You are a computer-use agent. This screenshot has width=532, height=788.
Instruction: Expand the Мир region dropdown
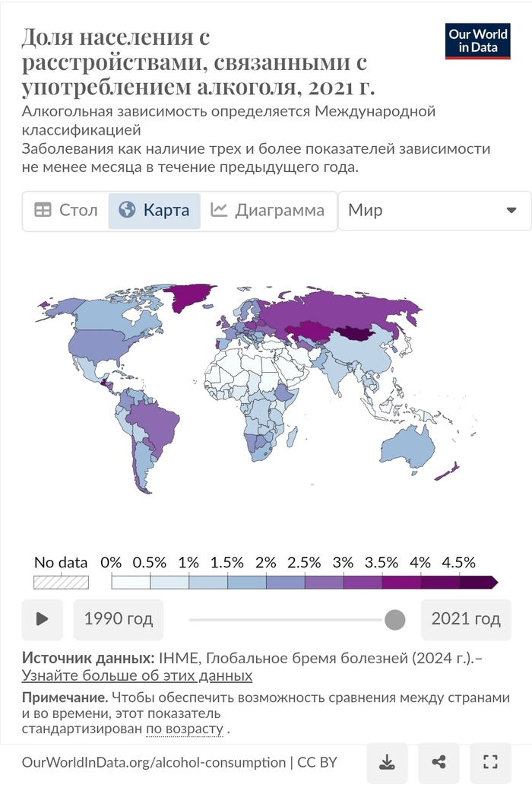pyautogui.click(x=433, y=211)
